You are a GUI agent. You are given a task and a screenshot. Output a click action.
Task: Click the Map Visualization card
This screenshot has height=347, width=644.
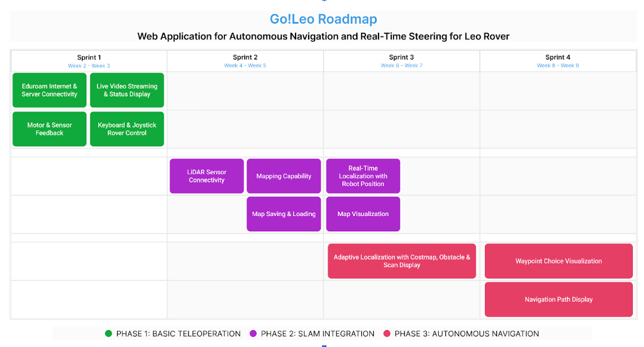pyautogui.click(x=363, y=214)
